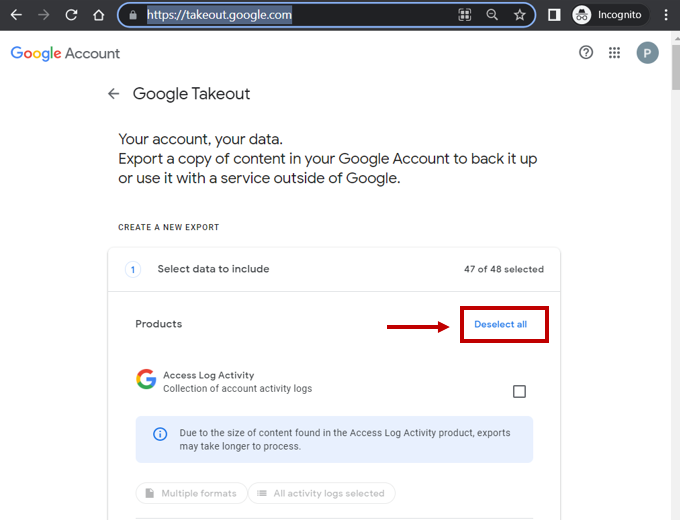The width and height of the screenshot is (680, 520).
Task: Click the browser back arrow
Action: pos(16,15)
